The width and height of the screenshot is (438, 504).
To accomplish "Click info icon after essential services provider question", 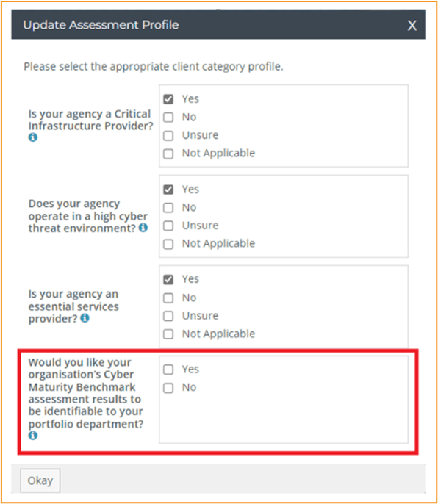I will (x=85, y=318).
